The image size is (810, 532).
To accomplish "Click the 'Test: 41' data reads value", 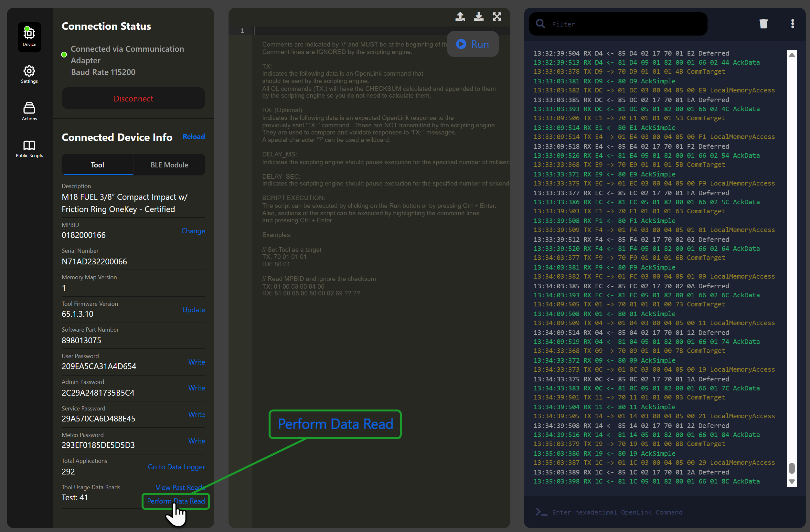I will coord(75,498).
